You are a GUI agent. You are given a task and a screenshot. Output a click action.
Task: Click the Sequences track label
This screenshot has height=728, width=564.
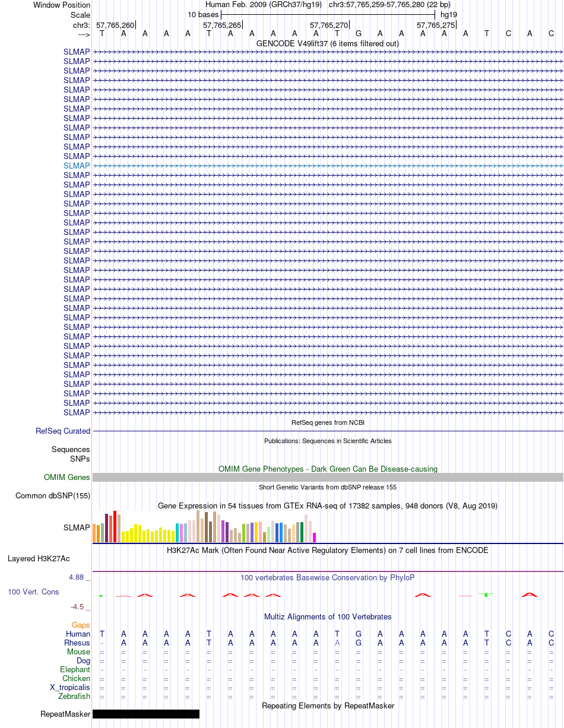point(71,450)
